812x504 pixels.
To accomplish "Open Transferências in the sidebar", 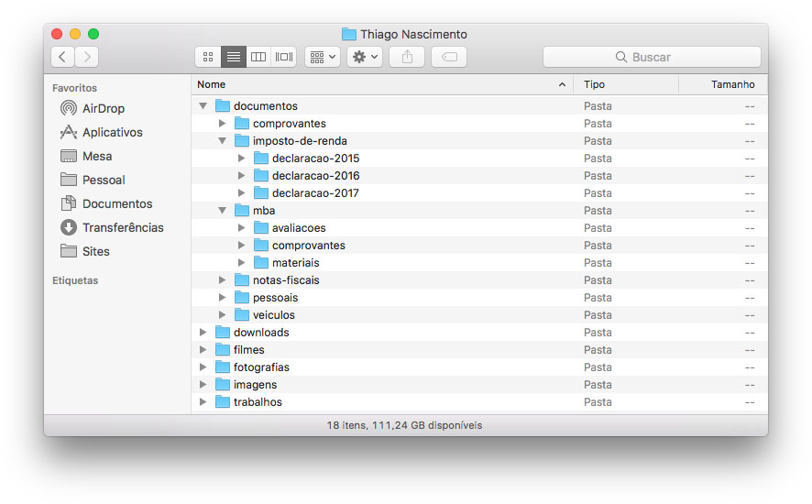I will [122, 227].
